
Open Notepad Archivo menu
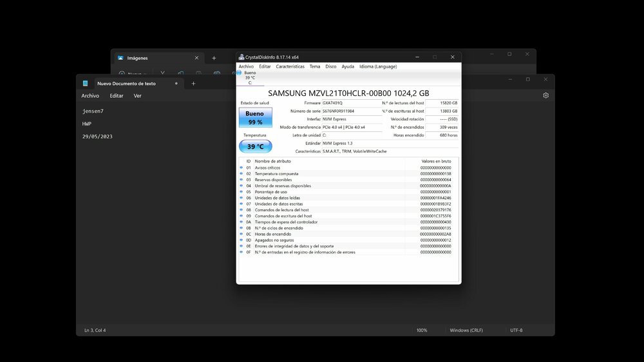pos(90,96)
